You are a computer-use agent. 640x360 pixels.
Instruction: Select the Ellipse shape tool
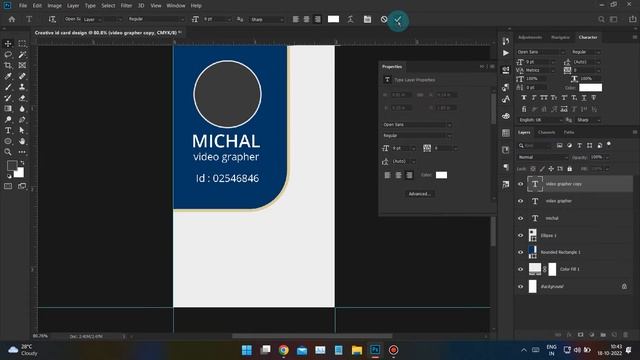point(8,141)
